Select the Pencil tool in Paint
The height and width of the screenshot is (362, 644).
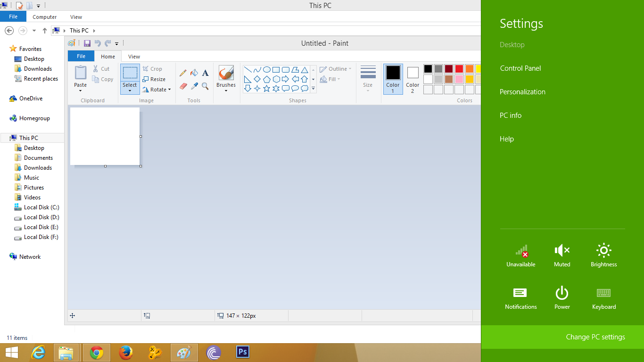point(183,73)
